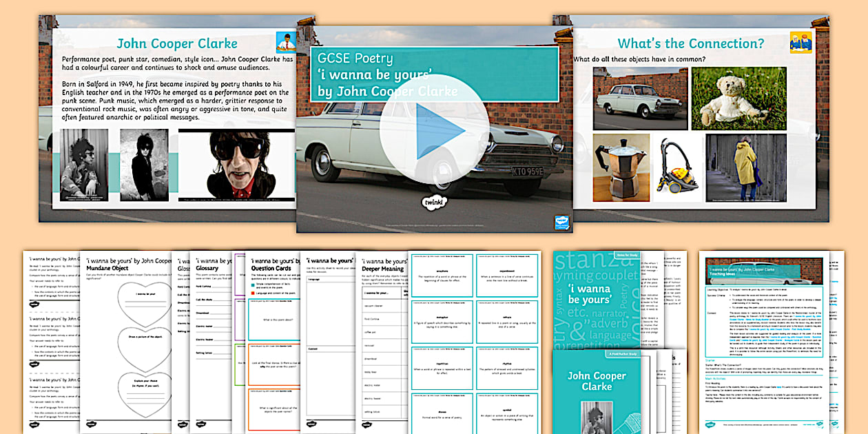868x434 pixels.
Task: Tick the red language-and-context key square
Action: 253,291
